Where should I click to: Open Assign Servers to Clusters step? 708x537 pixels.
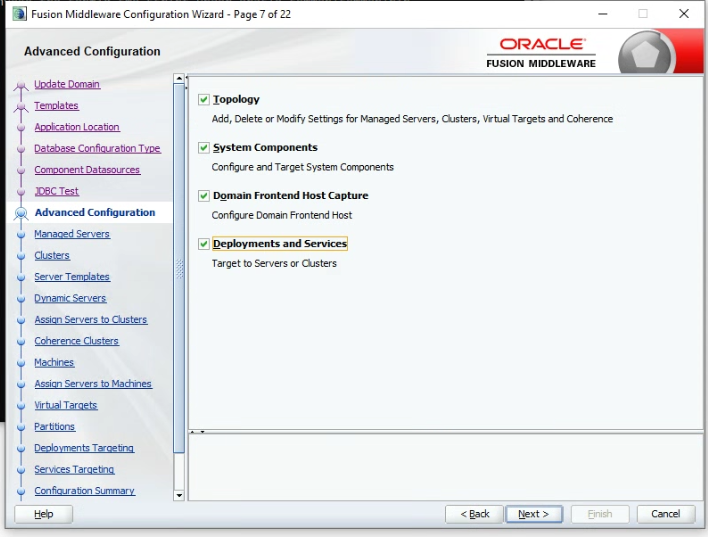tap(91, 319)
